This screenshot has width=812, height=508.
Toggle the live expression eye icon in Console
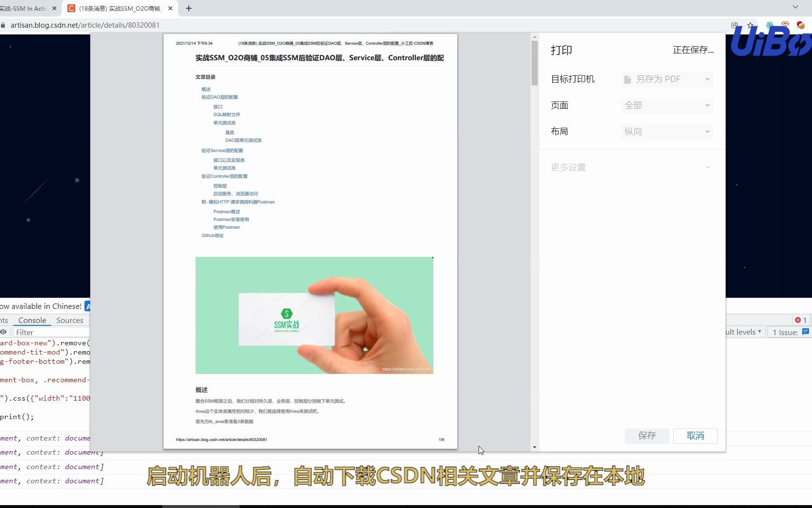pos(3,332)
